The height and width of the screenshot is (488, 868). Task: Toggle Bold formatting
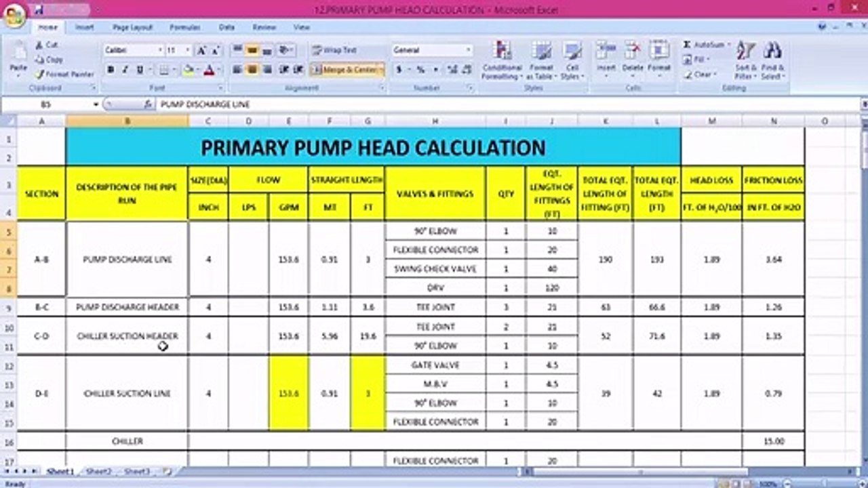(x=111, y=70)
